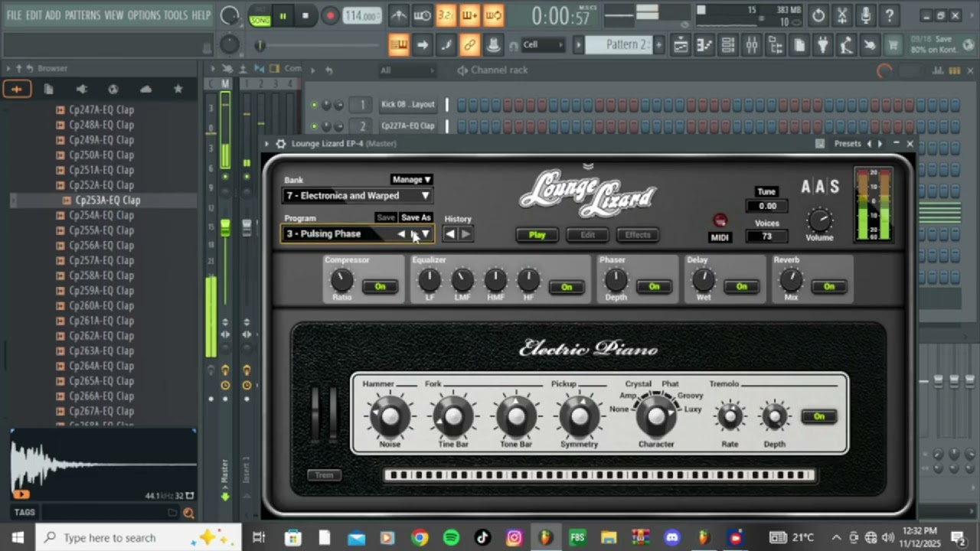Open the TOOLS menu
This screenshot has width=980, height=551.
click(175, 15)
